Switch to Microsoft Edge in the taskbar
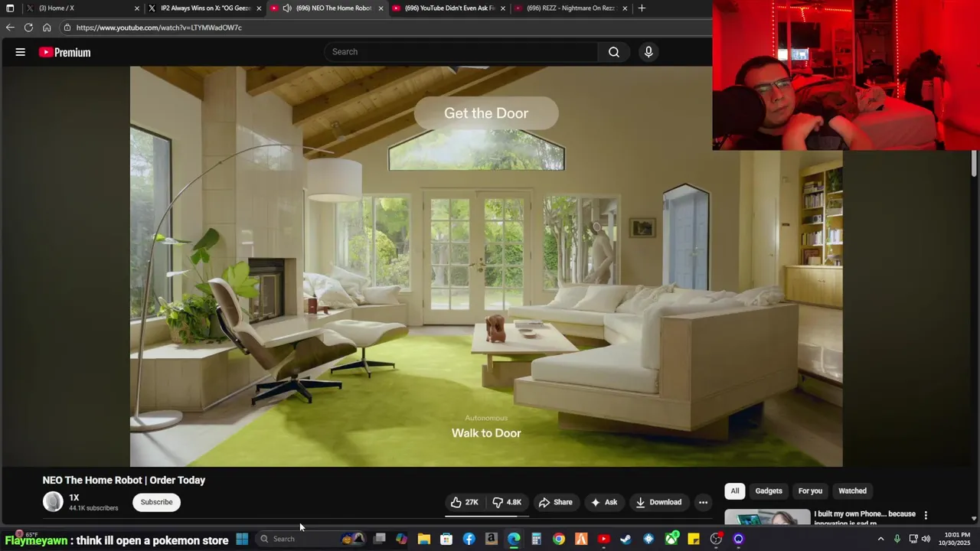980x551 pixels. [514, 539]
